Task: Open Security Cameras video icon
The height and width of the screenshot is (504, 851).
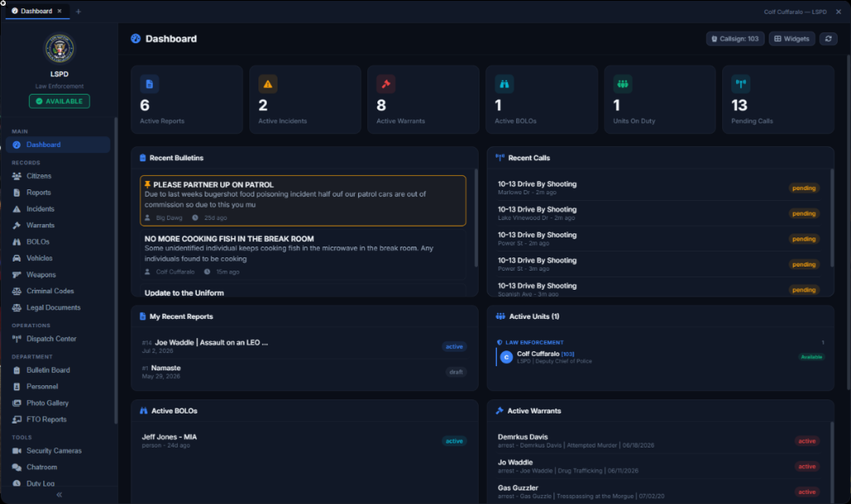Action: (17, 451)
